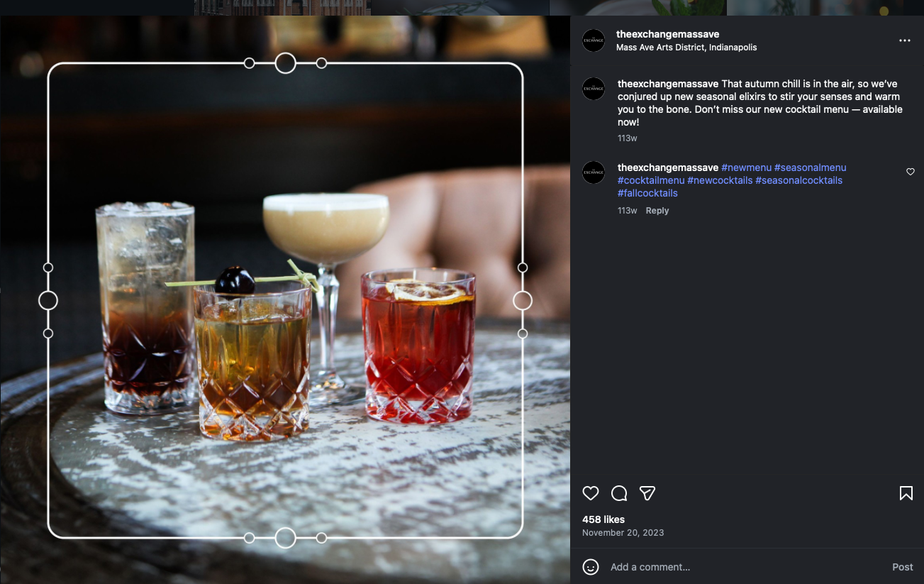
Task: Open the #seasonalmenu hashtag
Action: click(x=810, y=167)
